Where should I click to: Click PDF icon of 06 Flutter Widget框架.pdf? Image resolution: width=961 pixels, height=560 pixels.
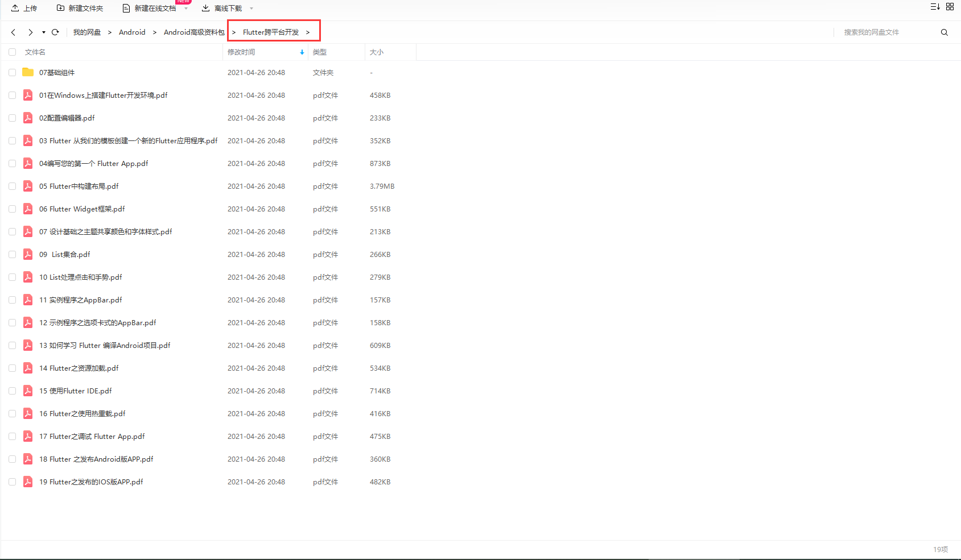click(28, 209)
